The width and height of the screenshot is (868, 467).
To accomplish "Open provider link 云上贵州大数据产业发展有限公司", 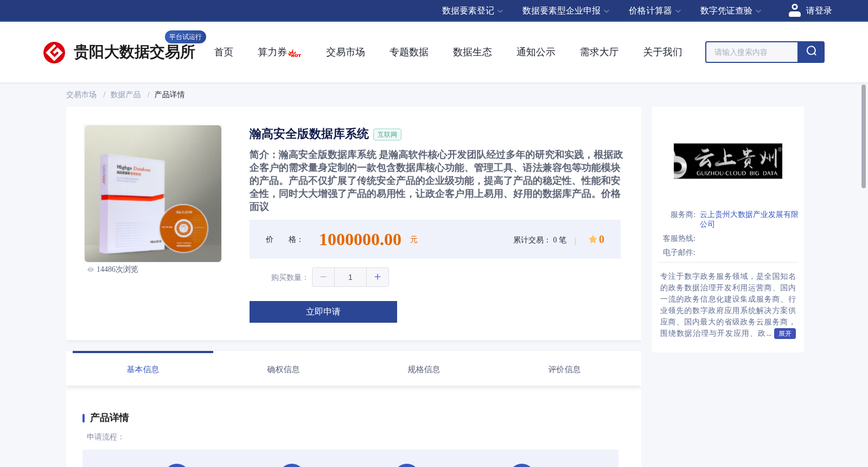I will 749,219.
